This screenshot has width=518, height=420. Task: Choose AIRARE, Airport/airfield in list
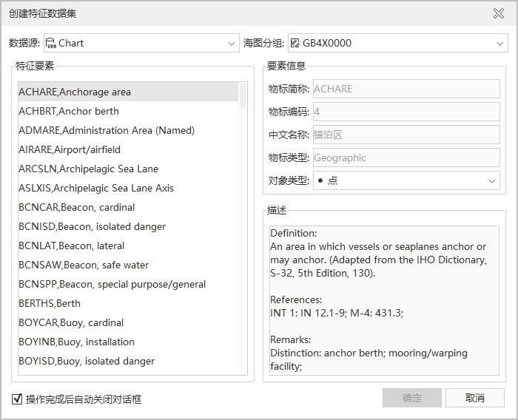pyautogui.click(x=70, y=150)
